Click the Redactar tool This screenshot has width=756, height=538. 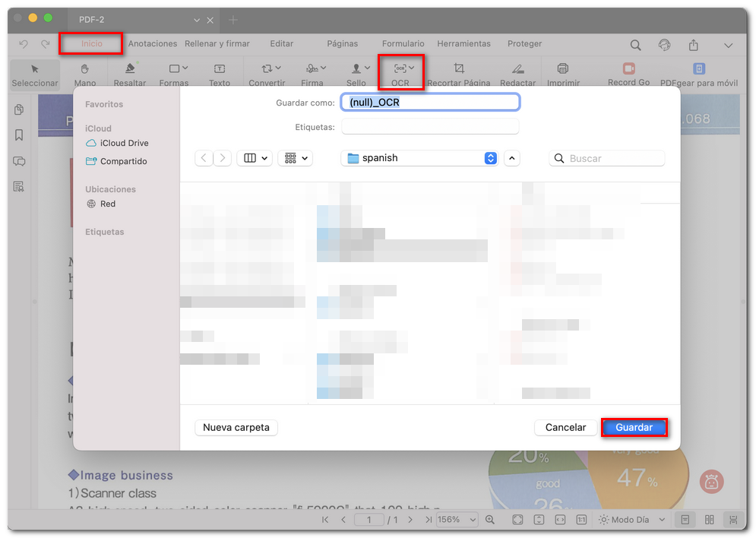(517, 72)
